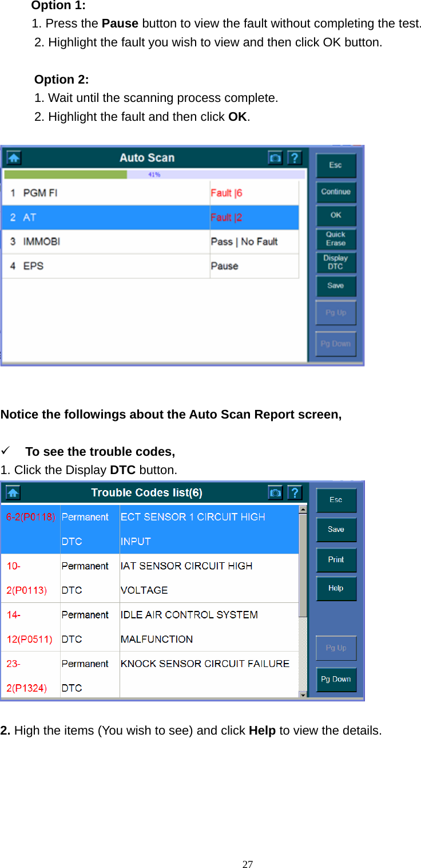421x868 pixels.
Task: Click KNOCK SENSOR CIRCUIT FAILURE description
Action: pos(205,664)
